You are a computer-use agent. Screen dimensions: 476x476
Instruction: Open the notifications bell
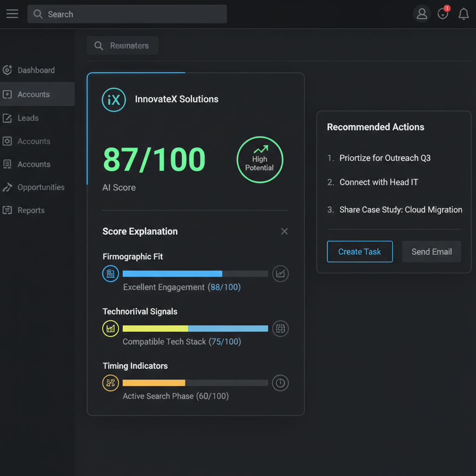463,14
